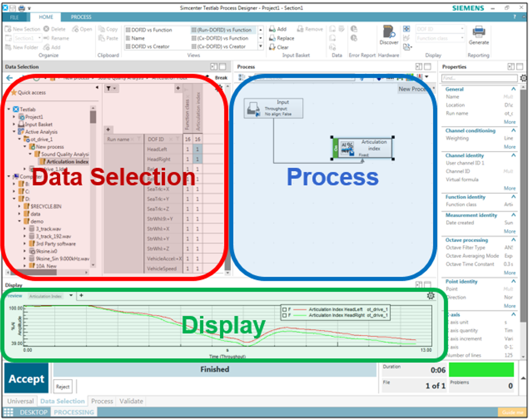Collapse the General properties group
Viewport: 530px width, 420px height.
pyautogui.click(x=513, y=89)
